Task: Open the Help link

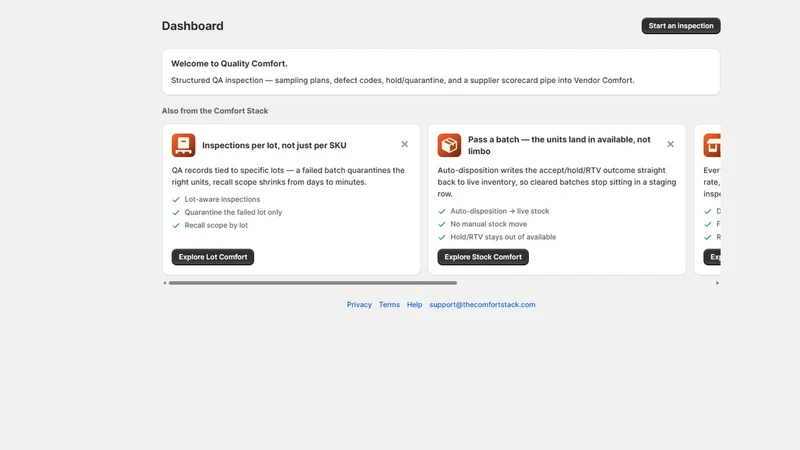Action: [414, 305]
